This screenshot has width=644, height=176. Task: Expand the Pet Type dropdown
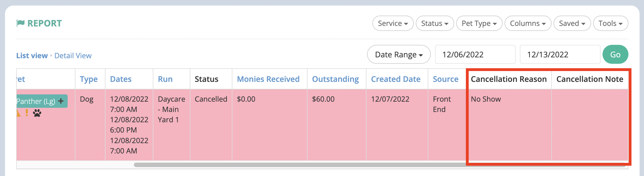479,23
